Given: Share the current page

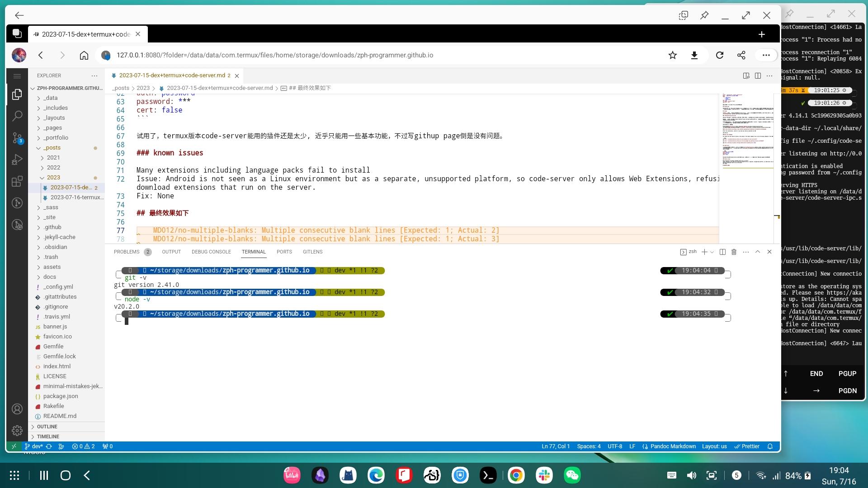Looking at the screenshot, I should point(741,55).
